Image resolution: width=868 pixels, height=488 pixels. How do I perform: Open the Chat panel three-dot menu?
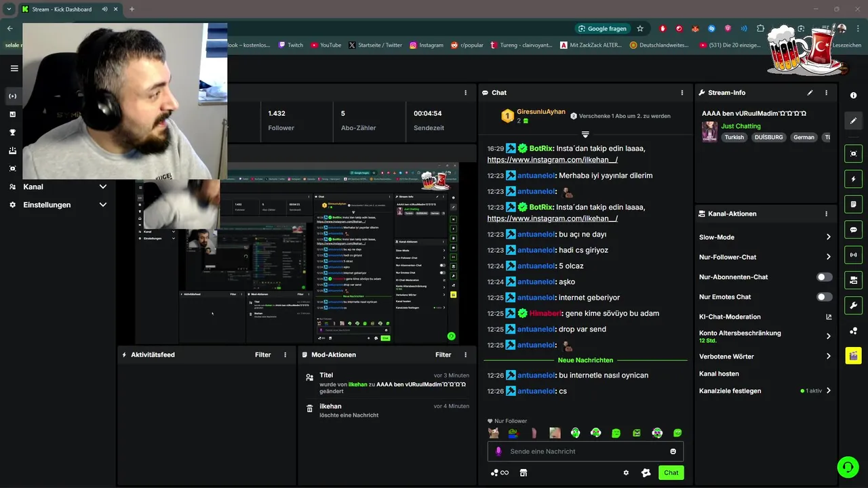coord(682,93)
